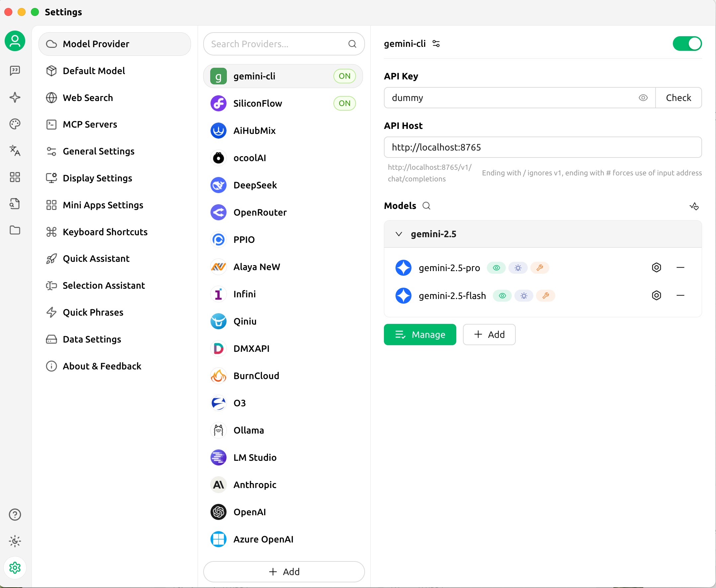Click the model health check icon
The image size is (716, 588).
click(694, 206)
